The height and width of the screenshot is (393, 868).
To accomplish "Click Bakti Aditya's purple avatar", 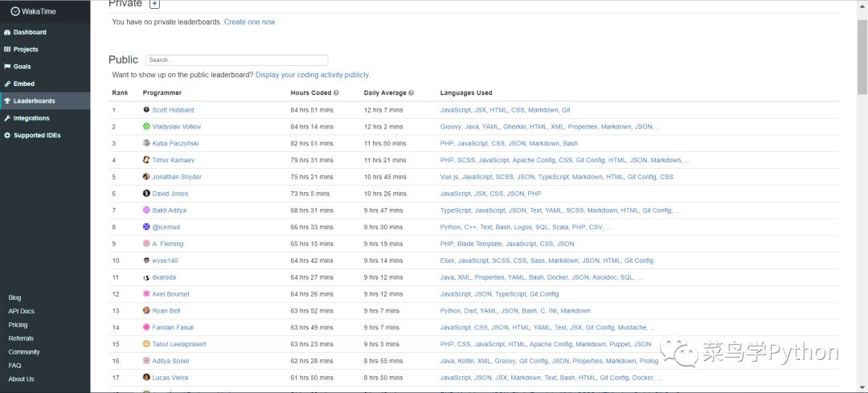I will tap(146, 210).
